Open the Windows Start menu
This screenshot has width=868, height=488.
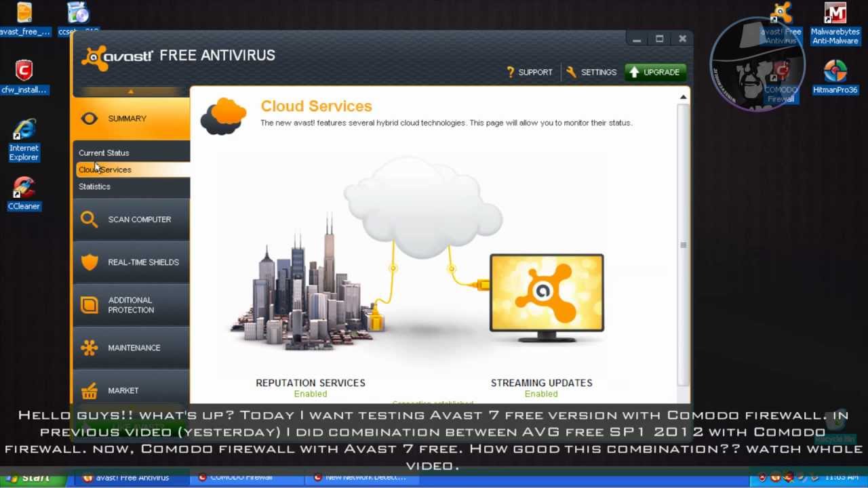pos(33,478)
